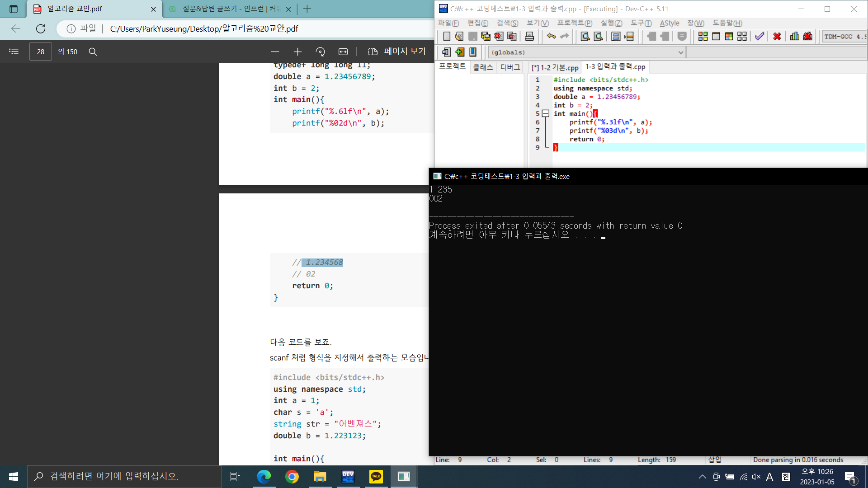
Task: Toggle the muted volume icon in tray
Action: pos(756,477)
